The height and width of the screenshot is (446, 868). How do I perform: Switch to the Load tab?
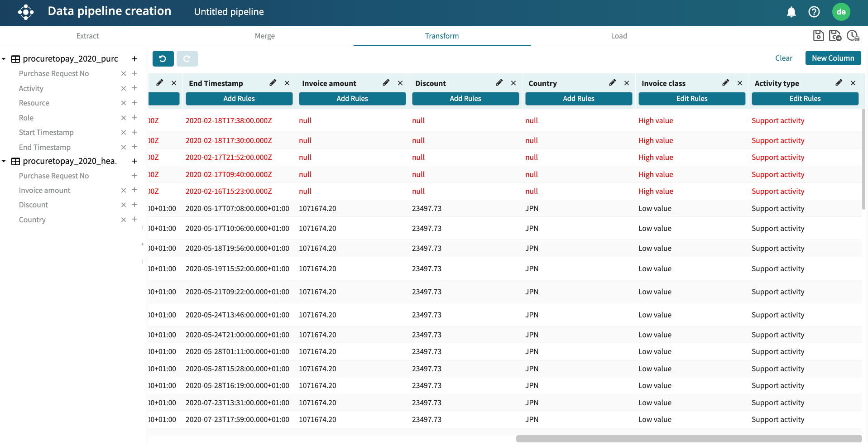[x=619, y=36]
